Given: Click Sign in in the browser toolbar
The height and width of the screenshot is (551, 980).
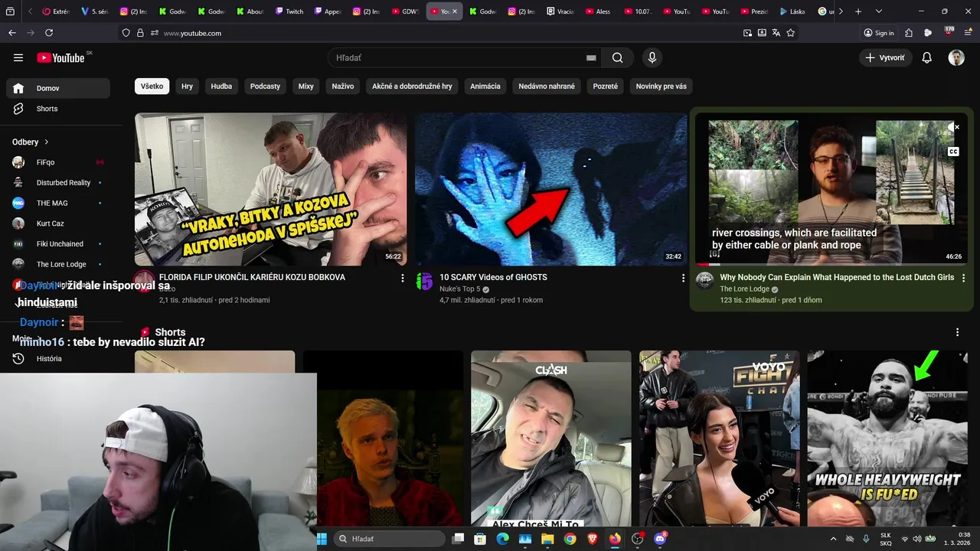Looking at the screenshot, I should tap(878, 33).
